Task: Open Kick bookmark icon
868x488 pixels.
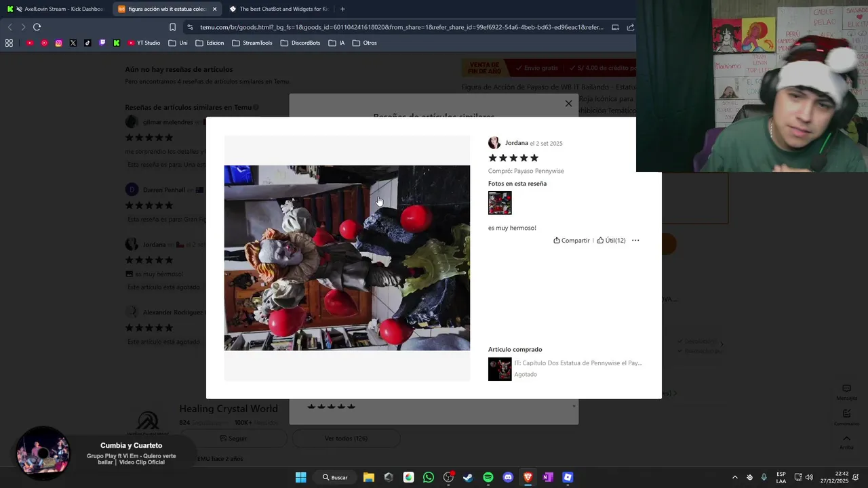Action: [117, 43]
